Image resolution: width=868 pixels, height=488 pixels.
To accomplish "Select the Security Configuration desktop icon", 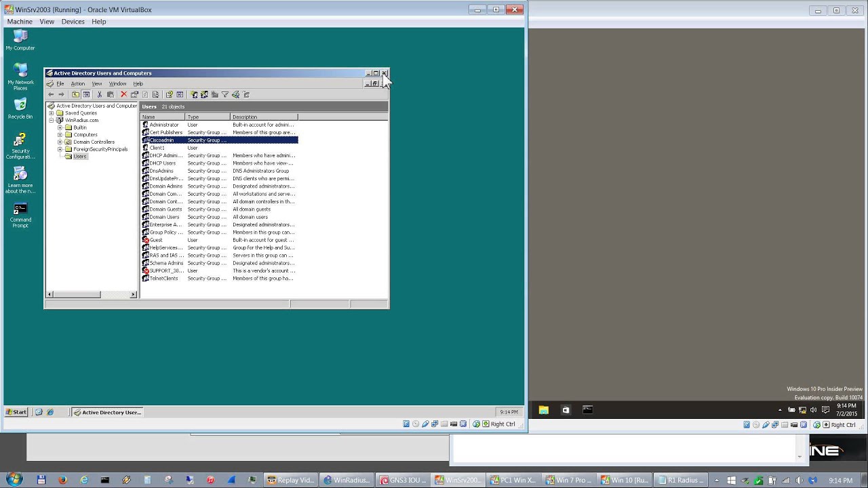I will pos(20,146).
